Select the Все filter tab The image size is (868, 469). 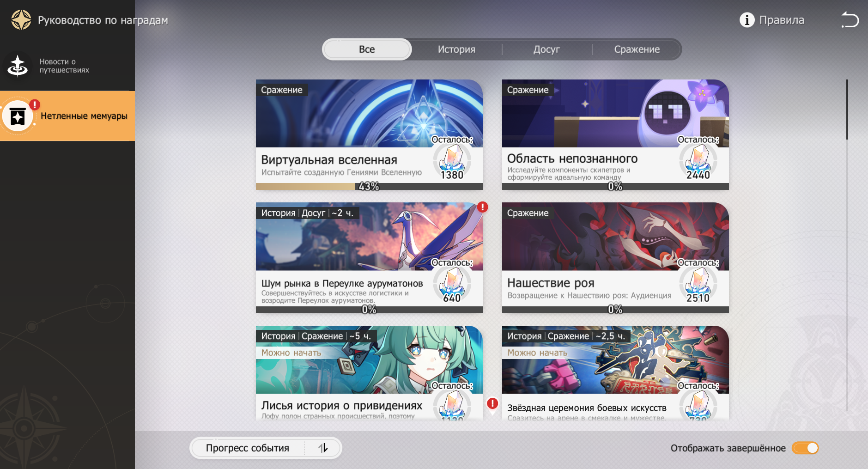point(367,49)
